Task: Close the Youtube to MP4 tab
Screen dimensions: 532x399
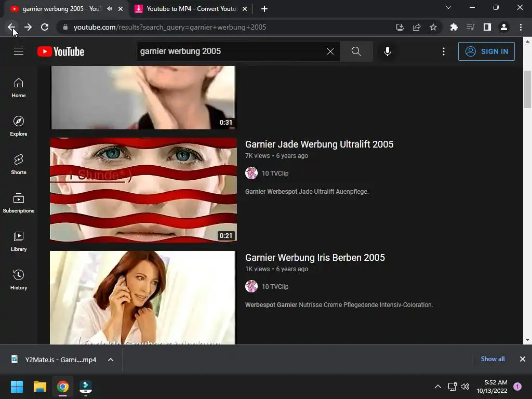Action: 245,9
